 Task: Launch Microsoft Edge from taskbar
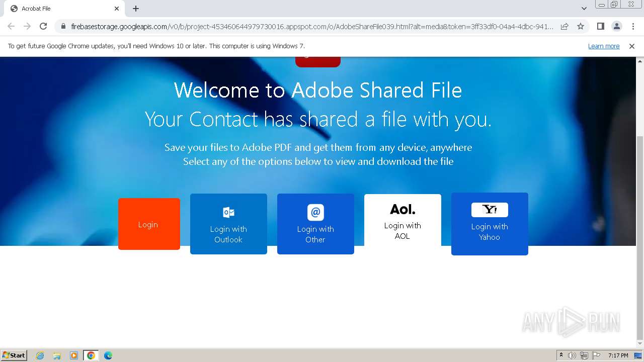pyautogui.click(x=108, y=355)
